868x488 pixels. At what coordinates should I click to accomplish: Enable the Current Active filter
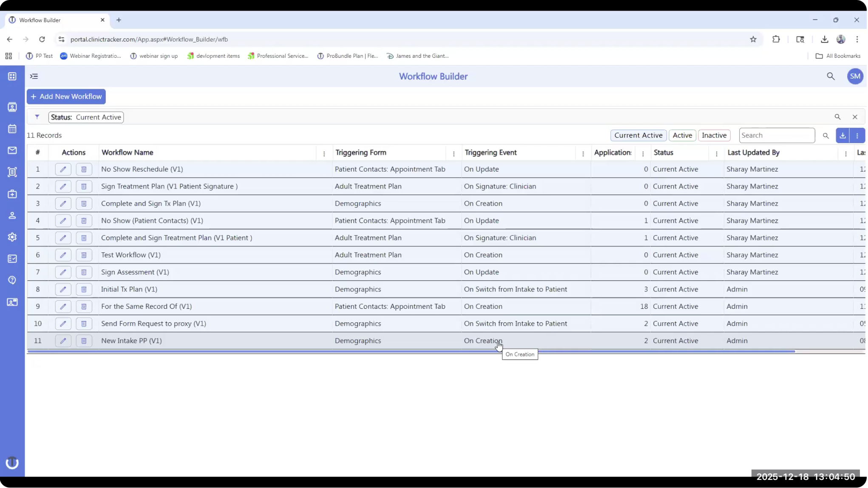[x=638, y=135]
